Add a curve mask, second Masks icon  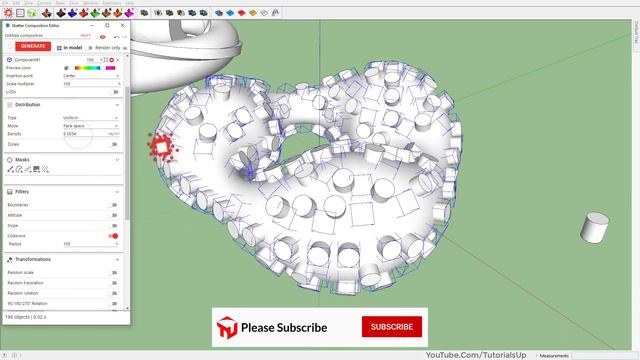pos(19,169)
